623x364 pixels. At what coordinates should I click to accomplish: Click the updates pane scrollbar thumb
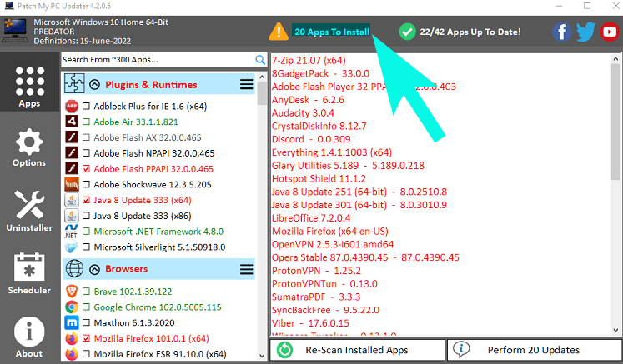pos(615,122)
